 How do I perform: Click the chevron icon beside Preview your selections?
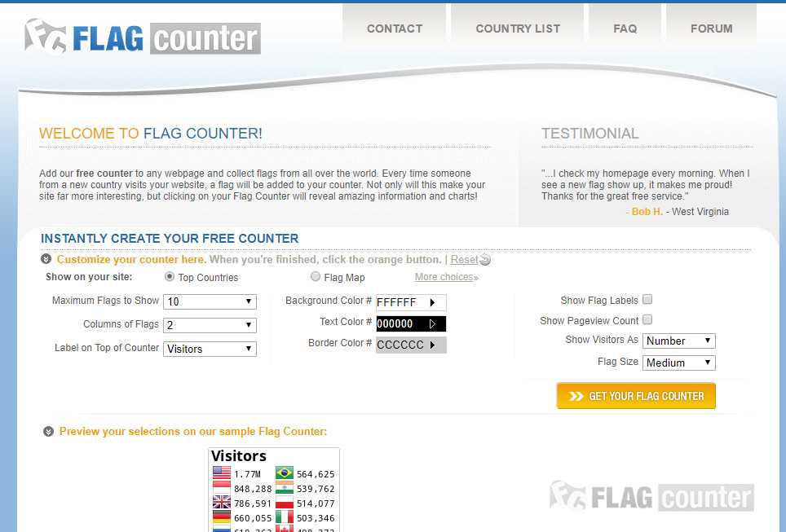48,431
